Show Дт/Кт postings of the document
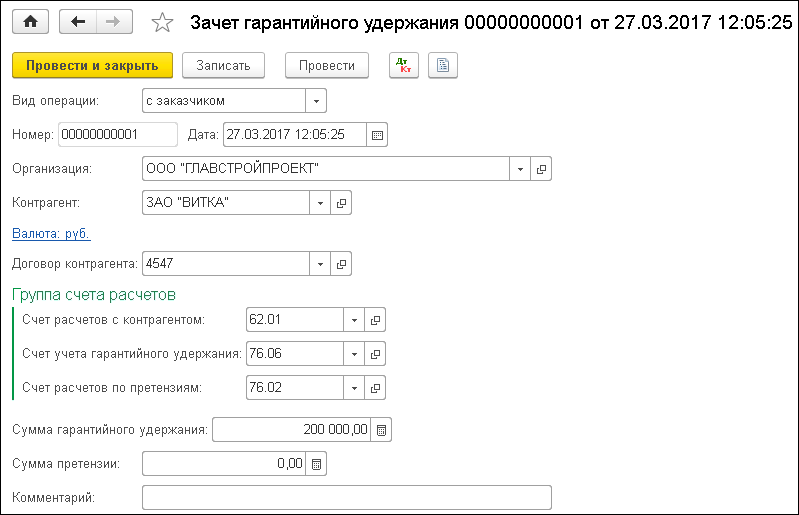This screenshot has height=515, width=799. point(404,65)
